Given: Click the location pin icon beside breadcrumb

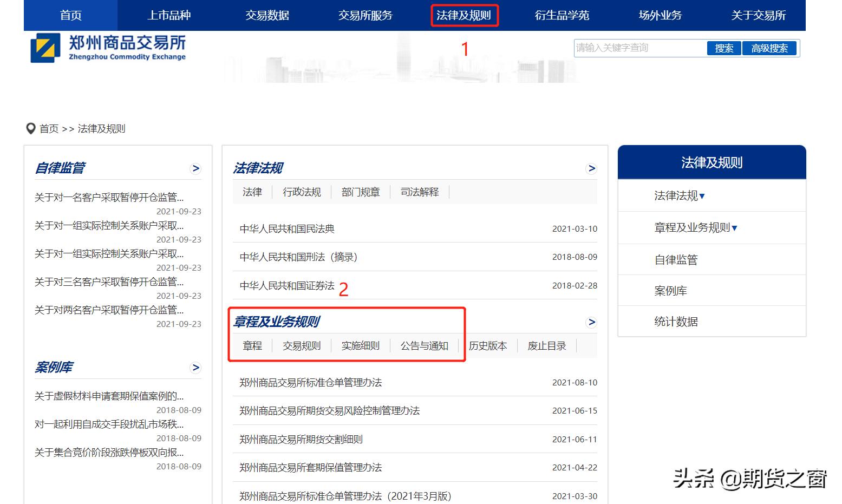Looking at the screenshot, I should 31,128.
